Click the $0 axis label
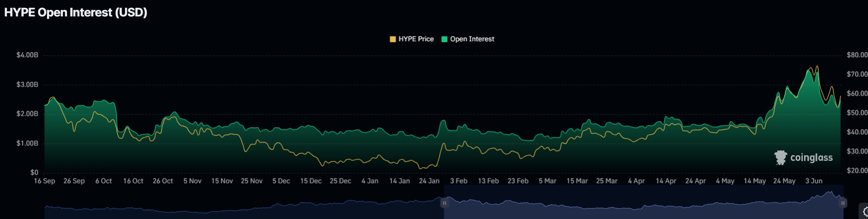Screen dimensions: 868x219 (x=34, y=173)
